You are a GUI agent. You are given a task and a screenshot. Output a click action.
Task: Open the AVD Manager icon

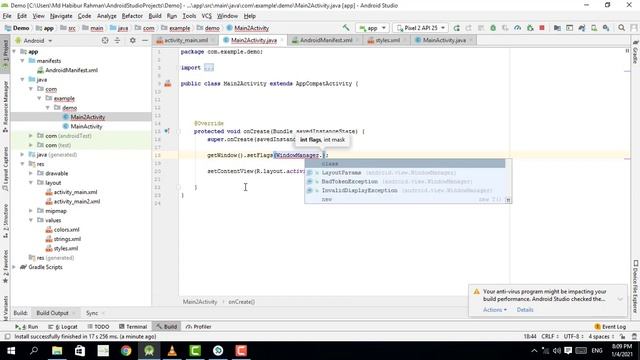coord(594,28)
